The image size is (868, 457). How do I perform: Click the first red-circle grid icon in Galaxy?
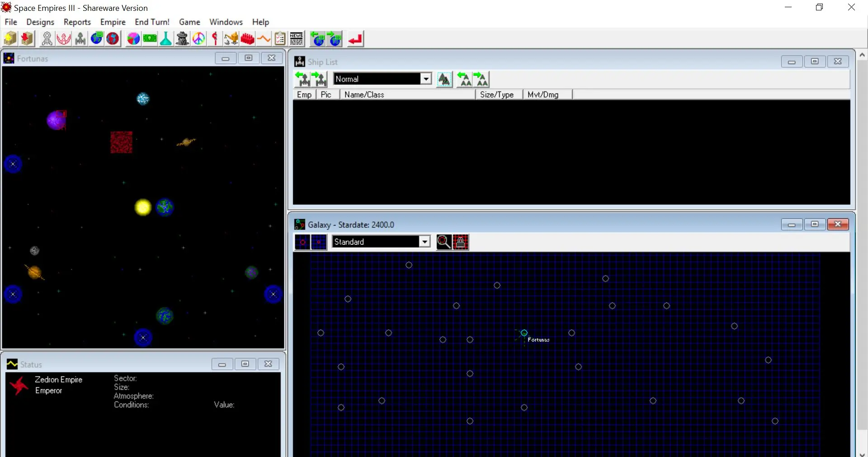point(302,242)
